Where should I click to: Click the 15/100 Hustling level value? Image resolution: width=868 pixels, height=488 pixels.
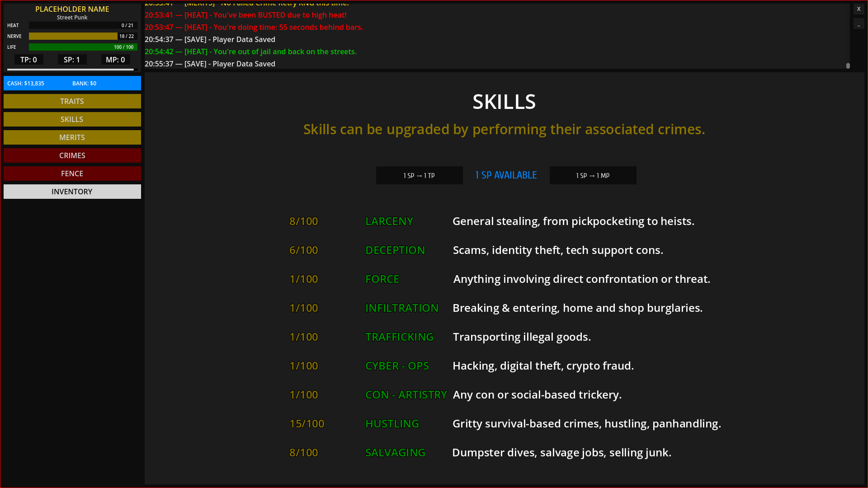click(x=307, y=423)
